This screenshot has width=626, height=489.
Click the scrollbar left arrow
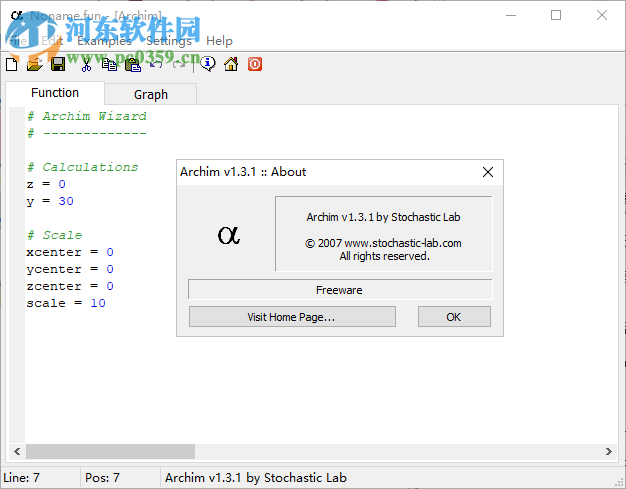coord(17,451)
